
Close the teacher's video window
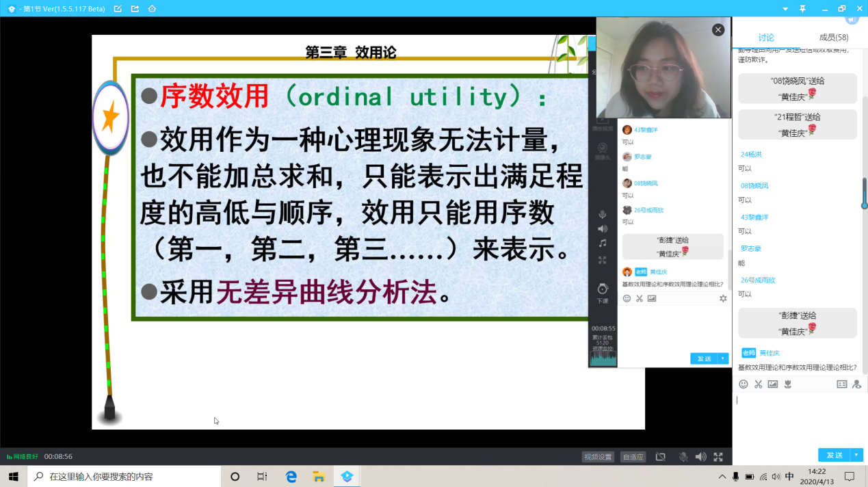tap(718, 30)
